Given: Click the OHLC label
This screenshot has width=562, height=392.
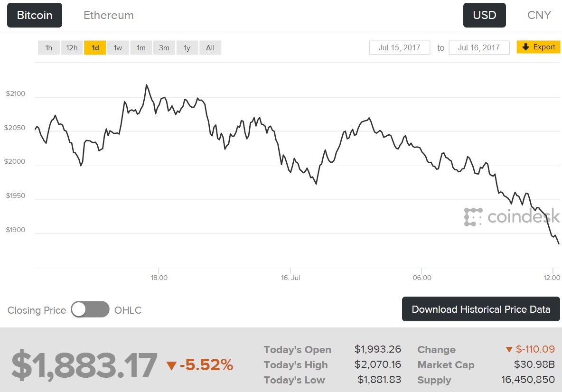Looking at the screenshot, I should click(128, 310).
